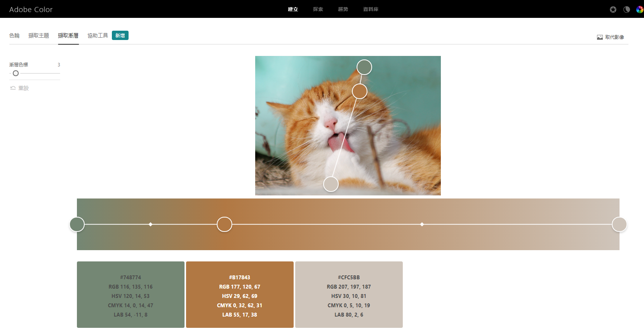Viewport: 644px width, 336px height.
Task: Open the 建立 top navigation item
Action: tap(293, 9)
